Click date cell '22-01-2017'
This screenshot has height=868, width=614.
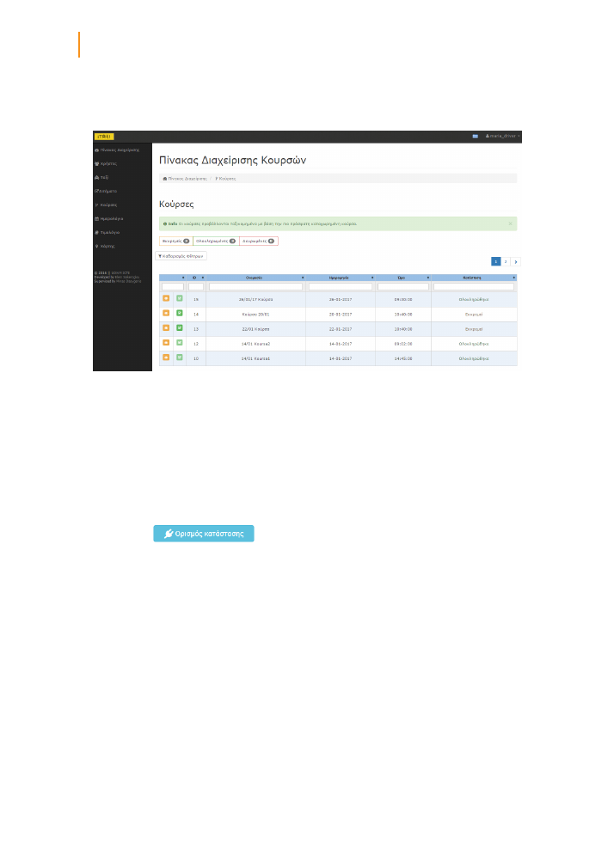coord(341,329)
